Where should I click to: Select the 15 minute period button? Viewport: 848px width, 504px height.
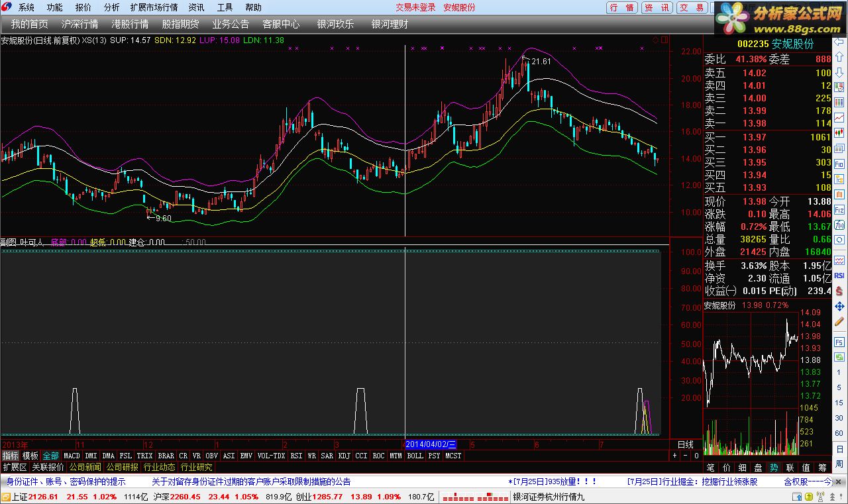coord(839,404)
